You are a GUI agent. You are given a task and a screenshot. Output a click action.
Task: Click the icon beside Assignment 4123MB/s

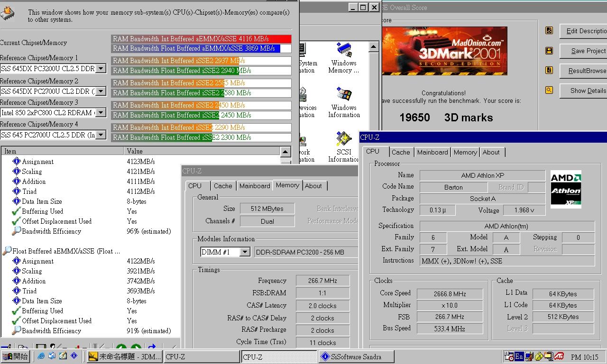click(x=17, y=161)
